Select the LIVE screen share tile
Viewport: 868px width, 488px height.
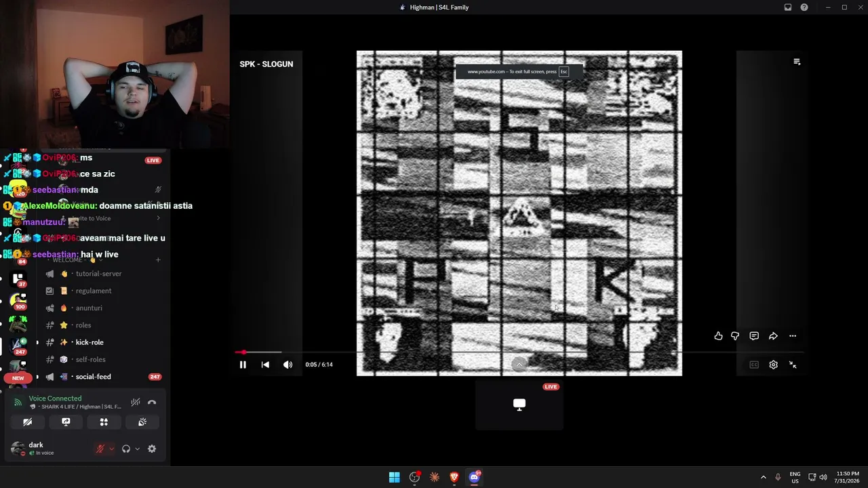(x=519, y=405)
